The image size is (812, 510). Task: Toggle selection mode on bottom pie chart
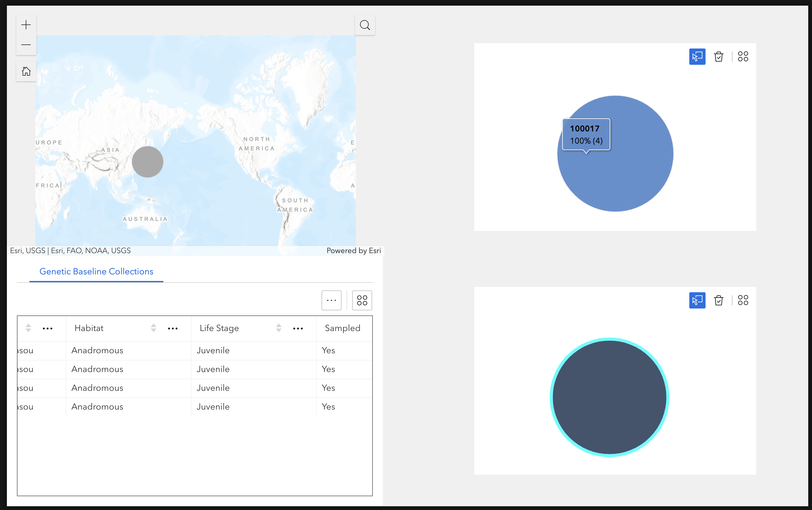(697, 300)
